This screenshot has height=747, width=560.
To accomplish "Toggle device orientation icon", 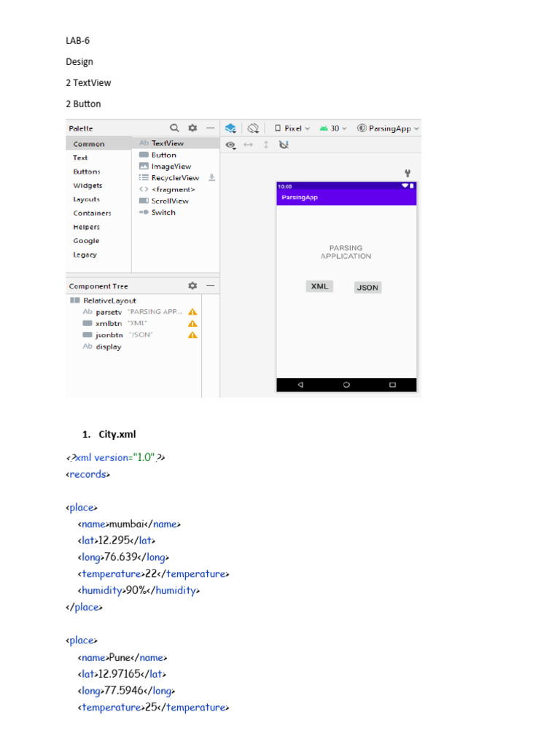I will [253, 128].
